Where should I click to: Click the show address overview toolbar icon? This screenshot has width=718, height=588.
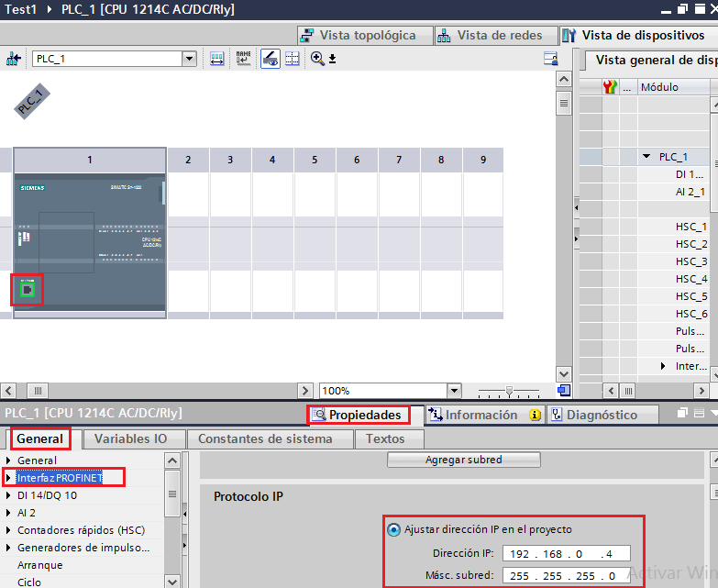[x=217, y=59]
